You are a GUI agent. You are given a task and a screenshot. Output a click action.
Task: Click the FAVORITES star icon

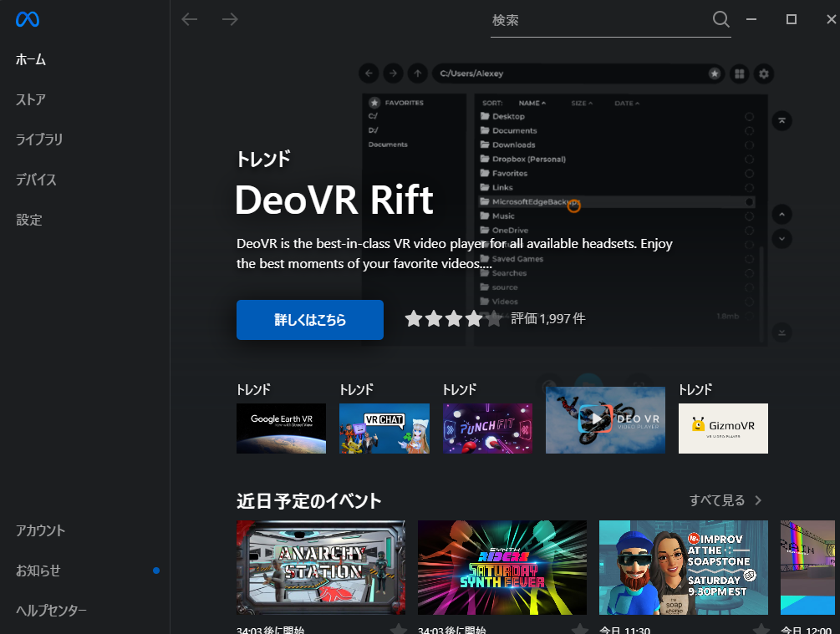(x=374, y=102)
